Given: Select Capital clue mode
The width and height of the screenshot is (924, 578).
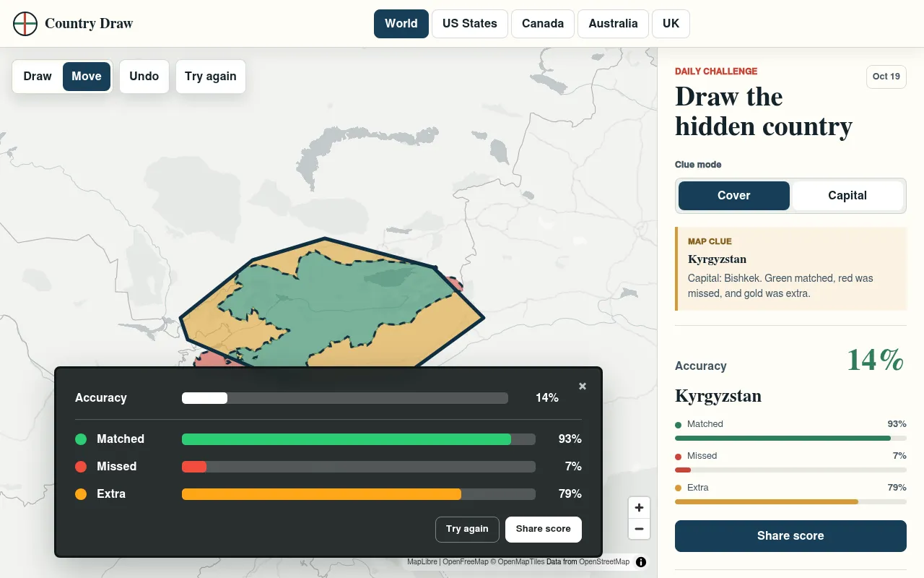Looking at the screenshot, I should click(847, 196).
